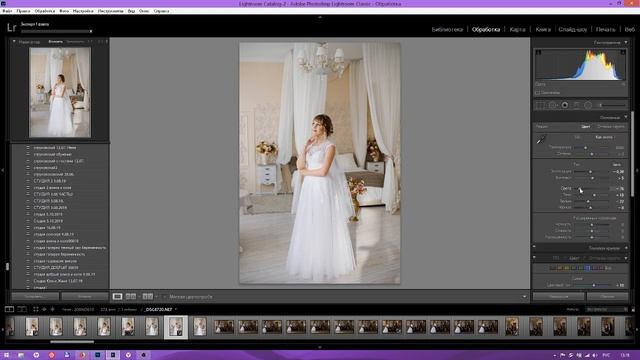The height and width of the screenshot is (360, 640).
Task: Hide the filmstrip with bottom arrow
Action: pos(320,347)
